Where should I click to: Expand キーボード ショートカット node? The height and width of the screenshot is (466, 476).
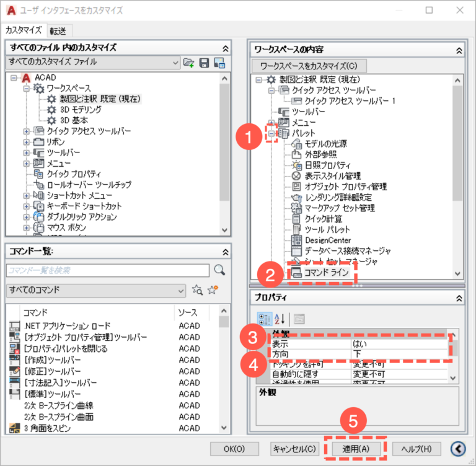27,206
